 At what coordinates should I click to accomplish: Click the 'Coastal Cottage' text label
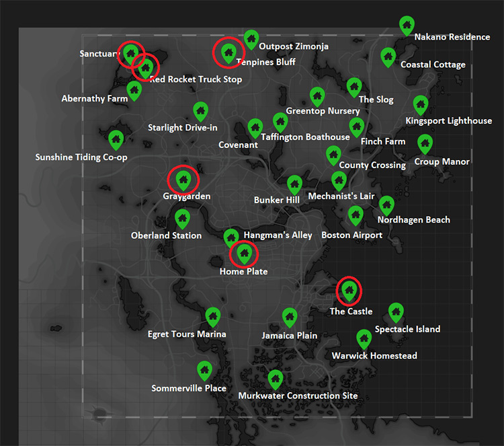pos(433,65)
